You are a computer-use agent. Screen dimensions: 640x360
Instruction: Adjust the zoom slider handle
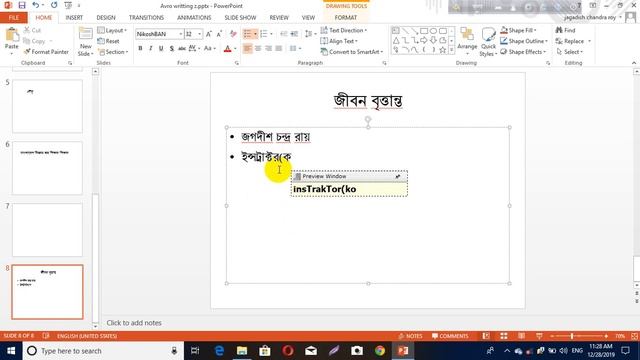(571, 336)
